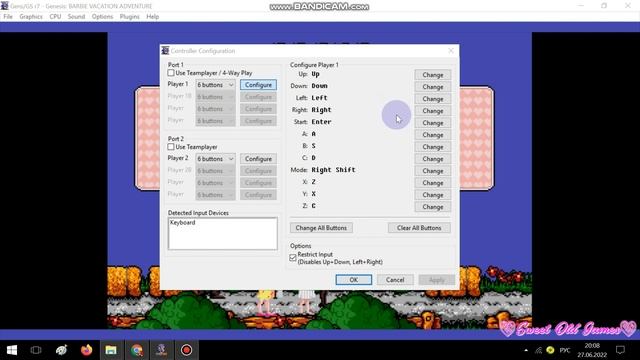Open Task View on taskbar
640x360 pixels.
click(36, 350)
